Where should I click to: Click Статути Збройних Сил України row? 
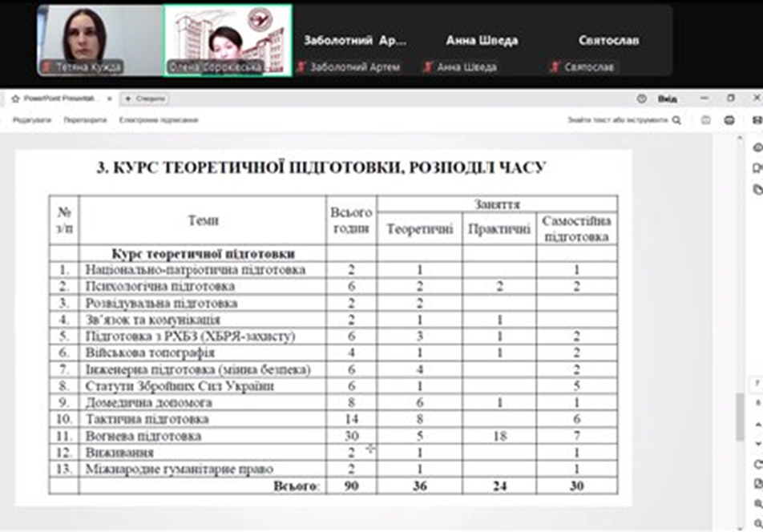(180, 385)
